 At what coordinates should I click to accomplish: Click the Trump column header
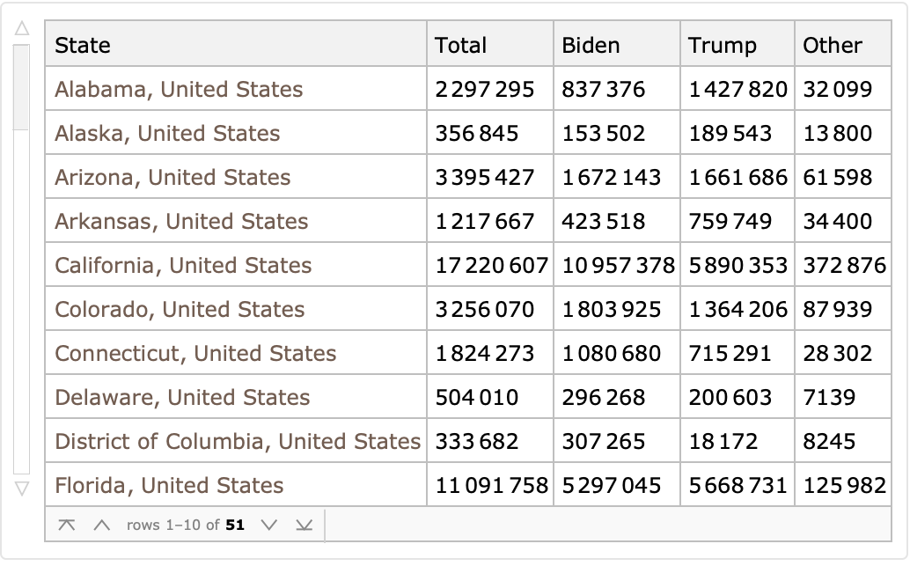[722, 46]
